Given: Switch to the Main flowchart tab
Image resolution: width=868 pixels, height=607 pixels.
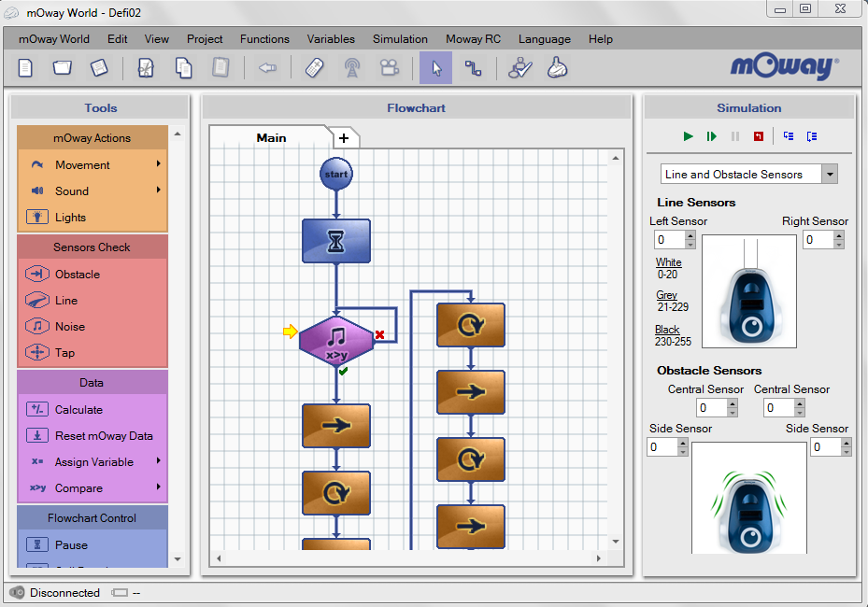Looking at the screenshot, I should pyautogui.click(x=271, y=138).
